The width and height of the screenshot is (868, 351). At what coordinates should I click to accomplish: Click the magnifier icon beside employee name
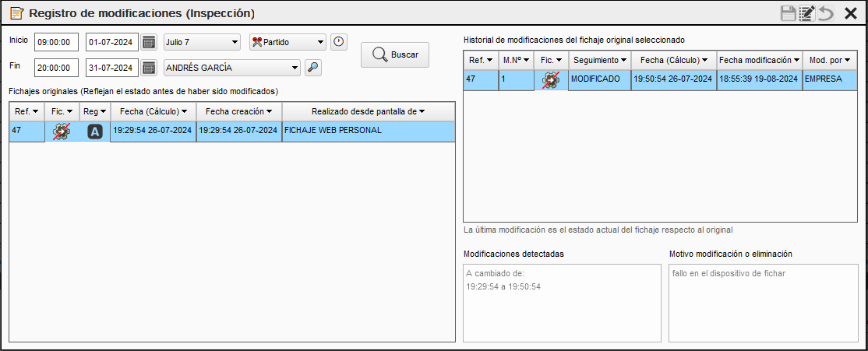coord(312,68)
